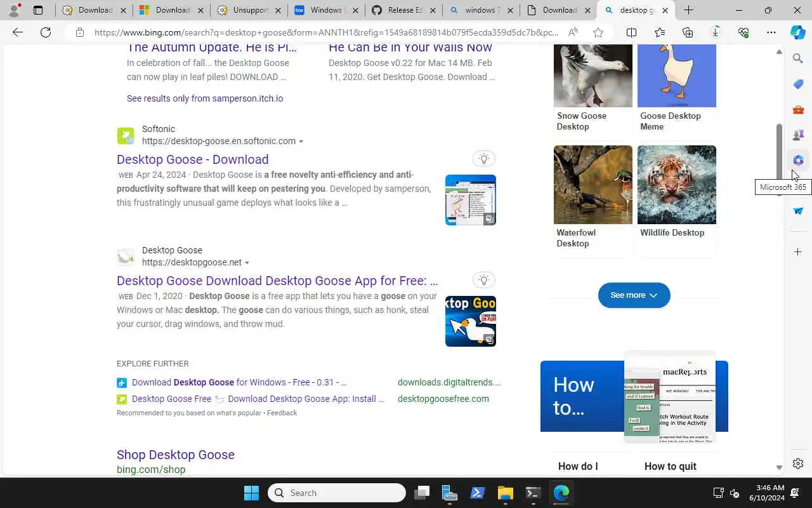Open desktopgoosefree.com green URL link
This screenshot has height=508, width=812.
[x=443, y=399]
